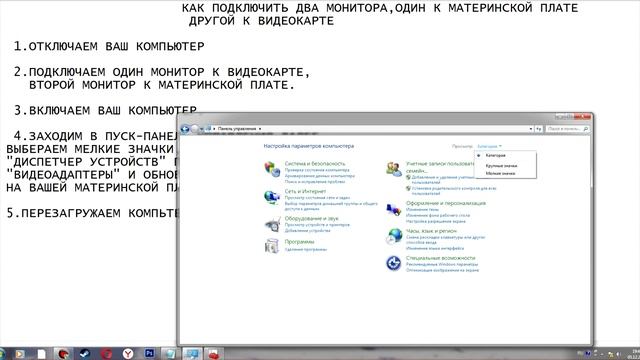Open the media player taskbar icon
The height and width of the screenshot is (360, 640).
(x=20, y=353)
